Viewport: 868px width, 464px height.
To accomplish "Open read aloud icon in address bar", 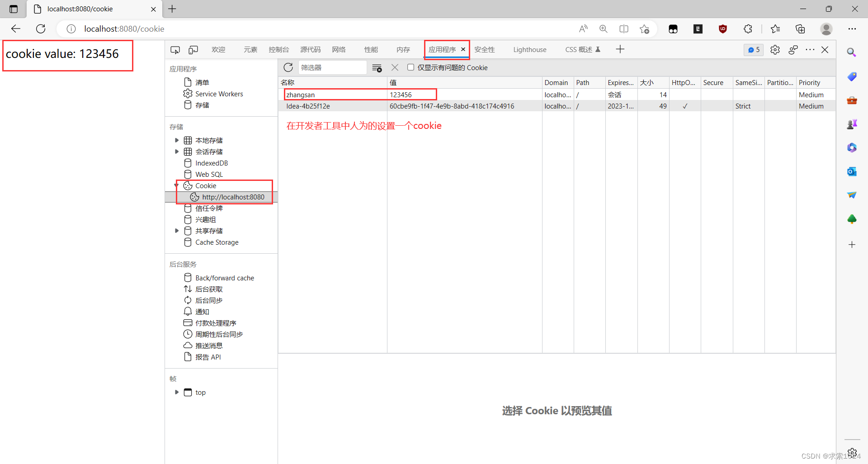I will tap(583, 29).
